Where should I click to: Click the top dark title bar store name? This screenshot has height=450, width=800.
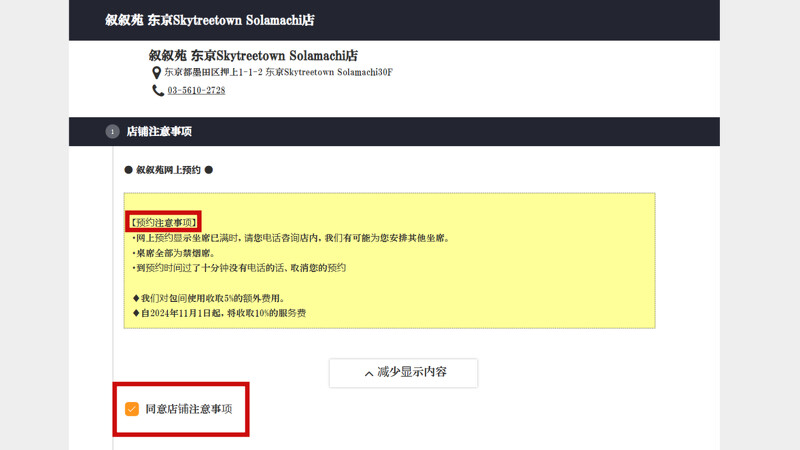tap(209, 20)
